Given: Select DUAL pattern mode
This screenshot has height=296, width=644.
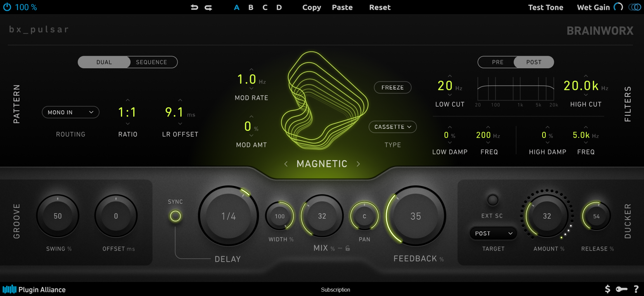Looking at the screenshot, I should click(x=104, y=62).
